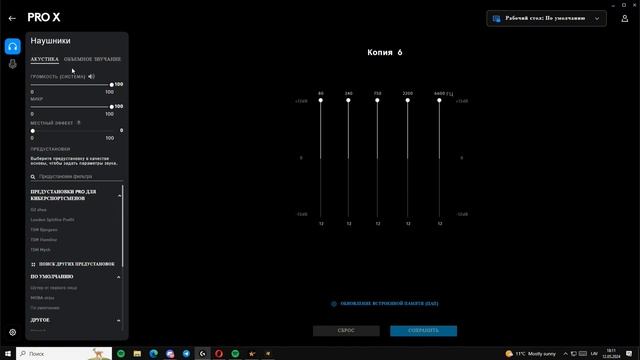Image resolution: width=640 pixels, height=360 pixels.
Task: Show the help tooltip for Местный эффект
Action: click(79, 123)
